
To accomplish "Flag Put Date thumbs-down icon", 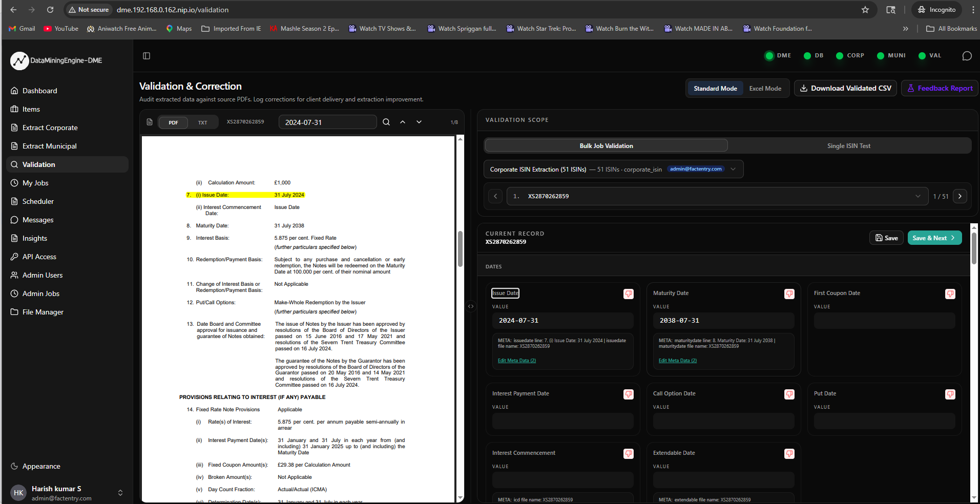I will [x=950, y=394].
